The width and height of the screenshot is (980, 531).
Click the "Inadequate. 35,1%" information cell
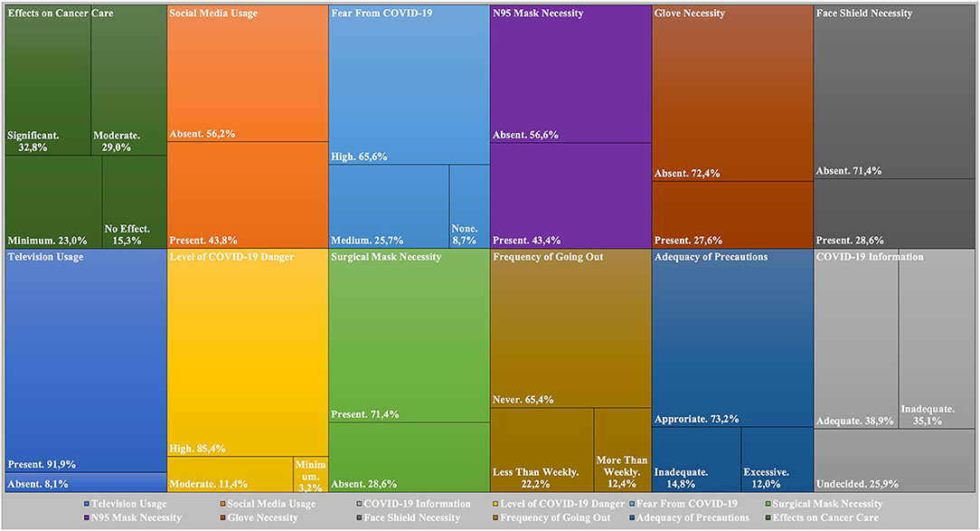937,339
